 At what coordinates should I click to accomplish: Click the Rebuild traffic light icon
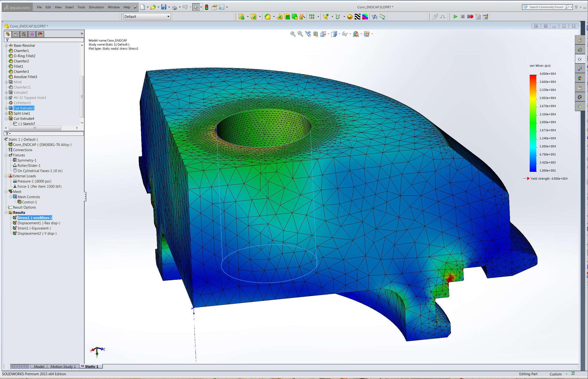click(x=207, y=7)
